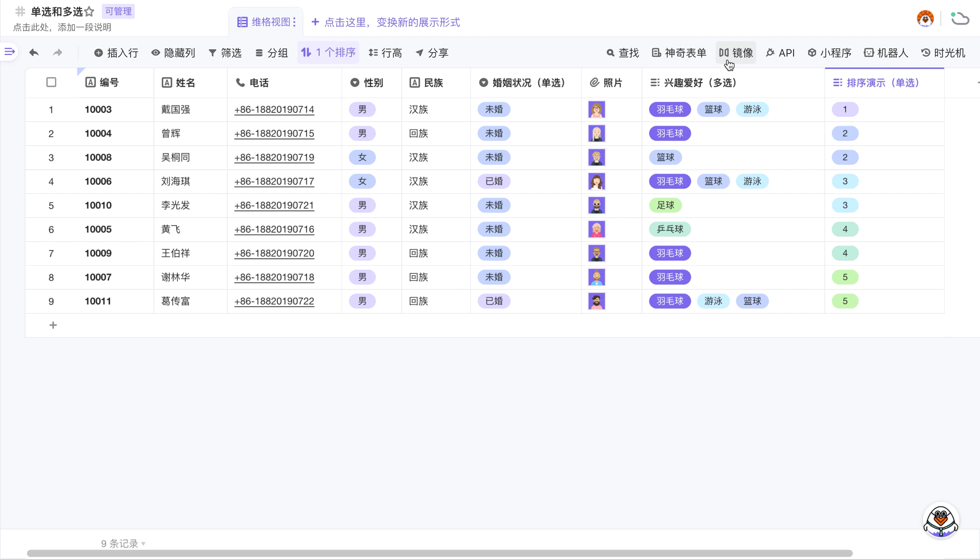Toggle 隐藏列 hide columns option
The height and width of the screenshot is (559, 980).
coord(173,53)
